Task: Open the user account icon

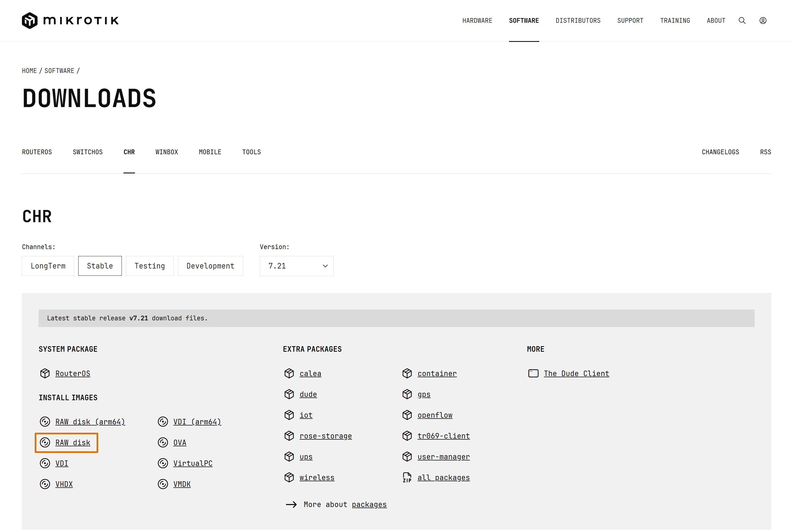Action: 762,21
